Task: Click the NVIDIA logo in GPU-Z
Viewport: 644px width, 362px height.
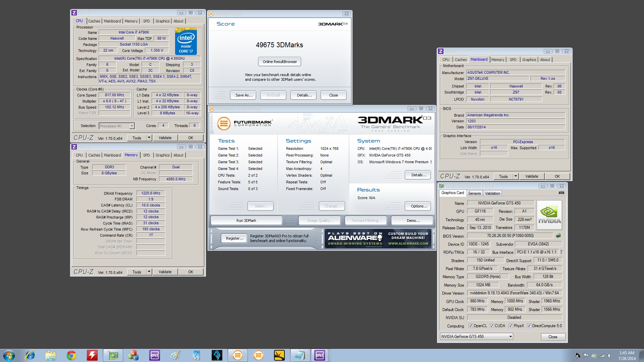Action: point(549,215)
